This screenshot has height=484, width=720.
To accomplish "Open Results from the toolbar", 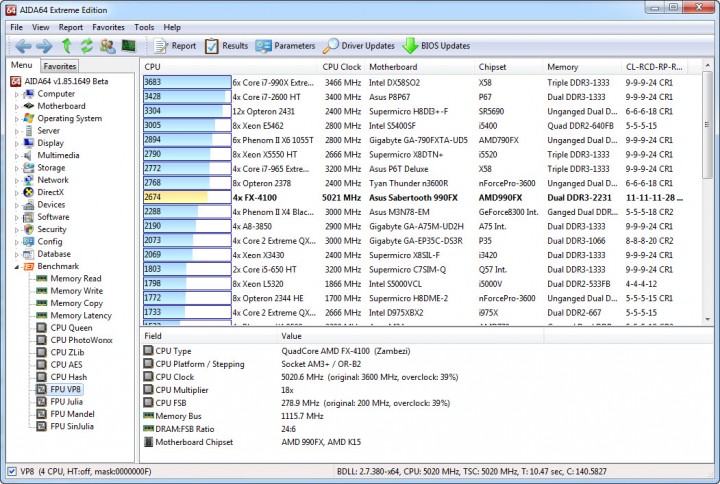I will pos(226,46).
